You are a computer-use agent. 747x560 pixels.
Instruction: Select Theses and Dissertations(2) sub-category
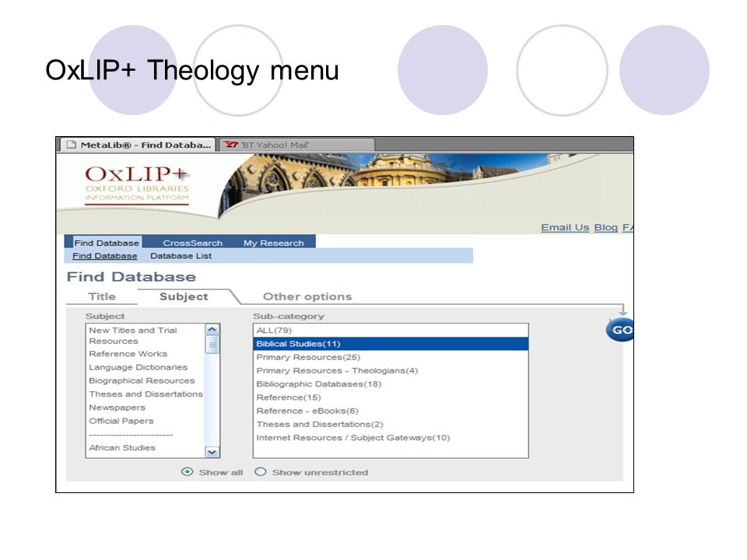pyautogui.click(x=391, y=423)
